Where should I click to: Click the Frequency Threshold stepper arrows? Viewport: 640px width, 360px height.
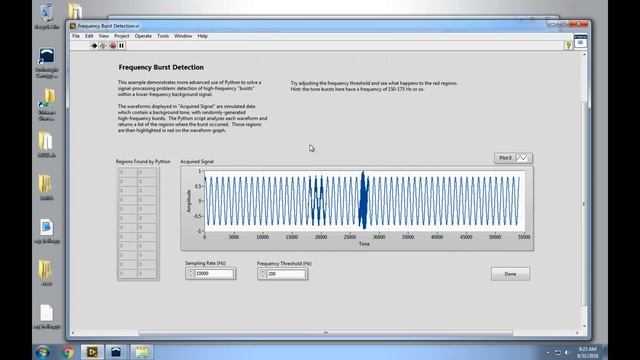pos(262,274)
